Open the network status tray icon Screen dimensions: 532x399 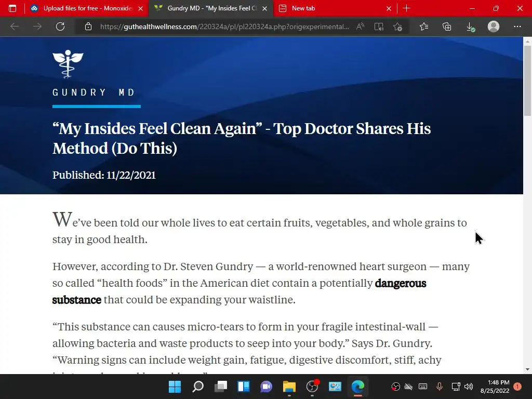click(x=456, y=387)
